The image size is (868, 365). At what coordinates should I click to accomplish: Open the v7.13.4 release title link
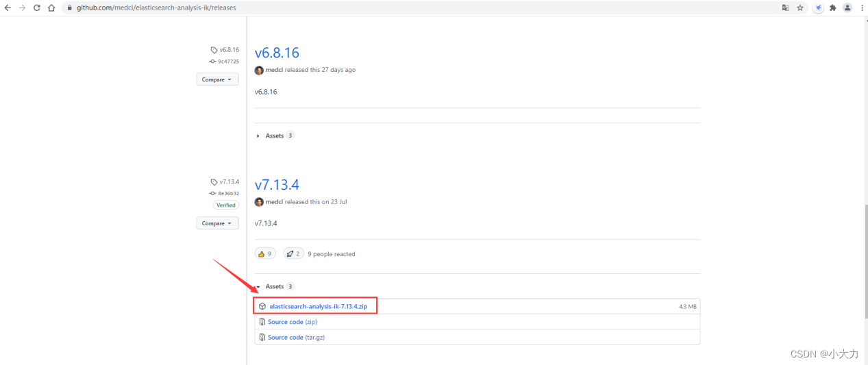(x=277, y=185)
